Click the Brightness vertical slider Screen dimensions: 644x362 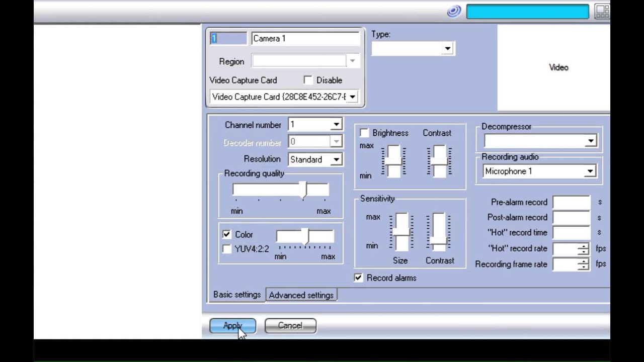coord(393,161)
